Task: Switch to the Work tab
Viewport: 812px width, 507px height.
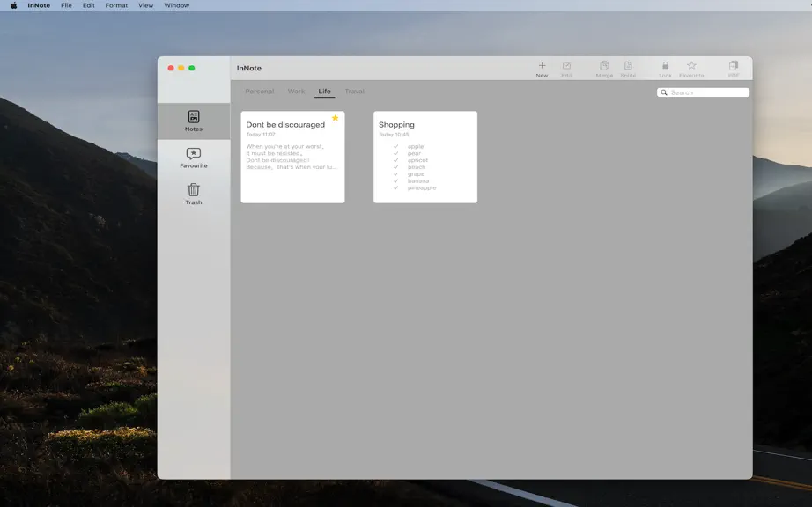Action: click(296, 92)
